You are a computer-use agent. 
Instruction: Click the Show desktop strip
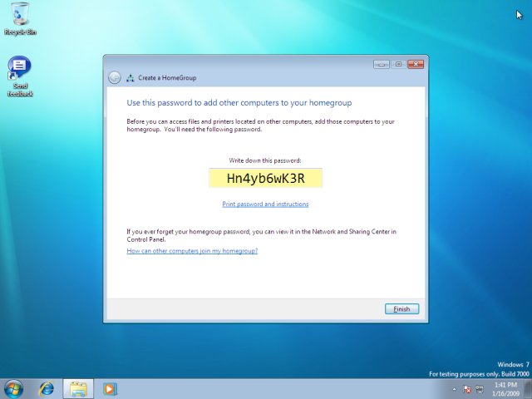[528, 389]
